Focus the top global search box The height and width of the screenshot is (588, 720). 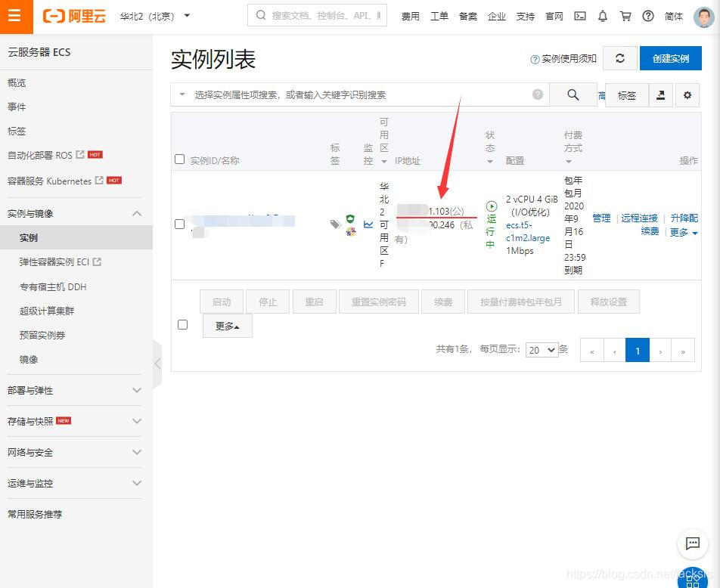point(318,15)
